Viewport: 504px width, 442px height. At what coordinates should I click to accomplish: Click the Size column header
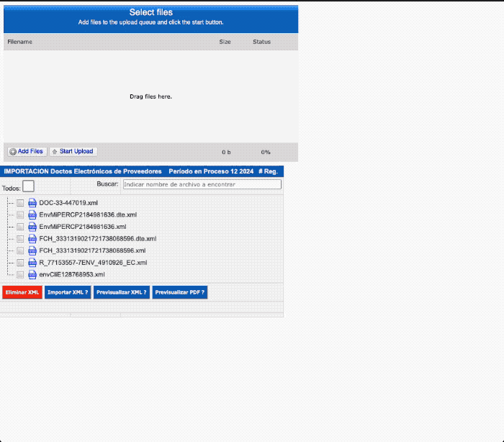225,42
